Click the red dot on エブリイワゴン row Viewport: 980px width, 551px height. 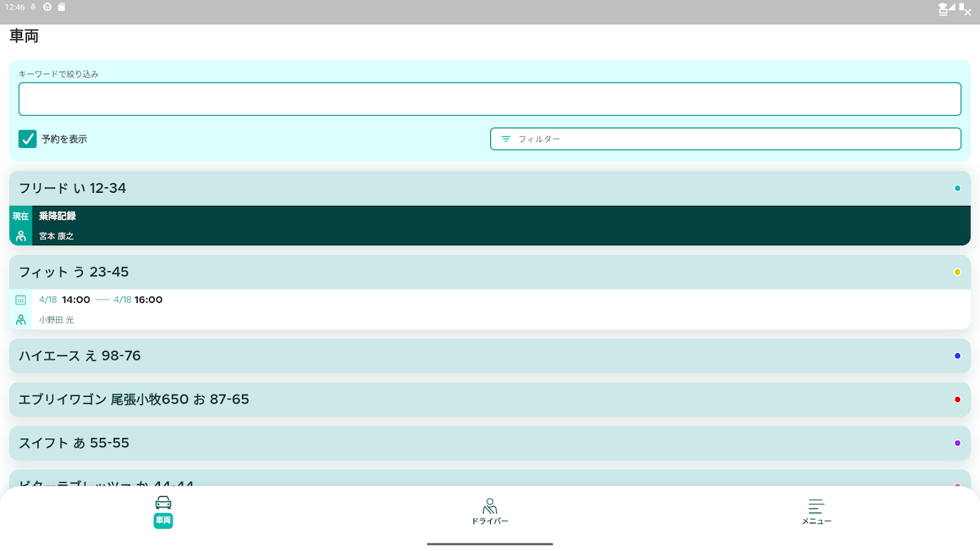point(957,399)
